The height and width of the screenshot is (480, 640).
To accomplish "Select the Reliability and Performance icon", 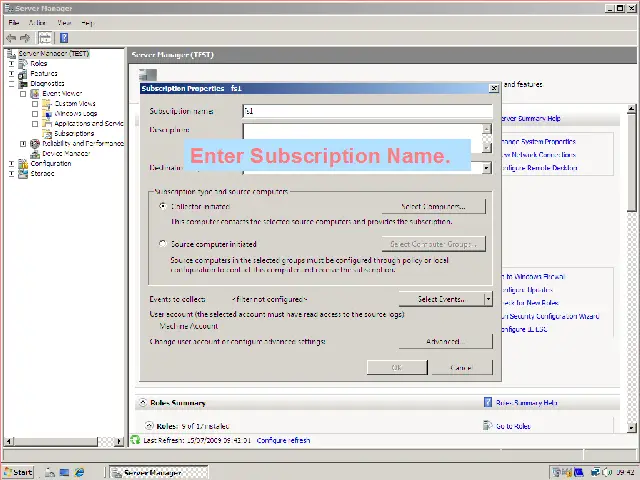I will [35, 144].
